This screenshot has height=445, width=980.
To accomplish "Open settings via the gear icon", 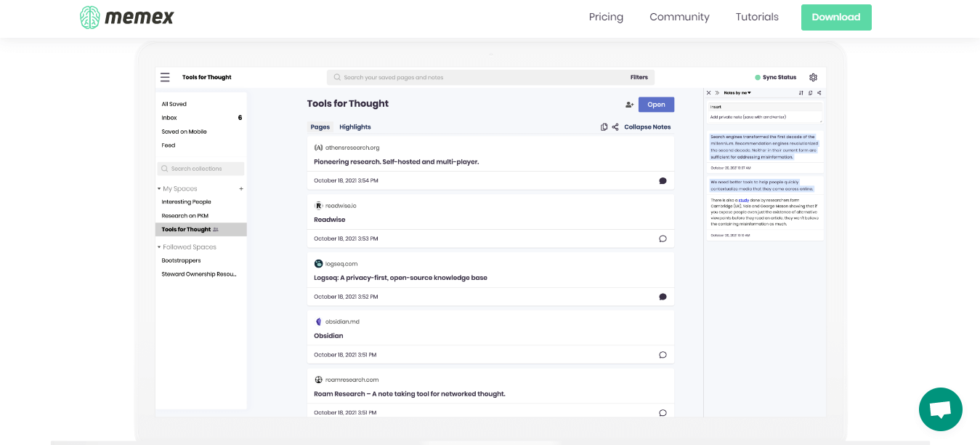I will coord(813,77).
